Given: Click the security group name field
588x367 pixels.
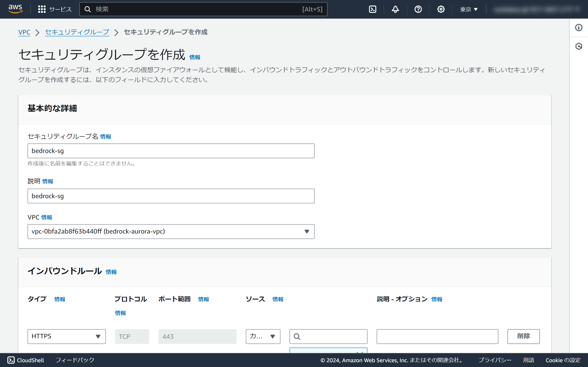Looking at the screenshot, I should (x=171, y=151).
